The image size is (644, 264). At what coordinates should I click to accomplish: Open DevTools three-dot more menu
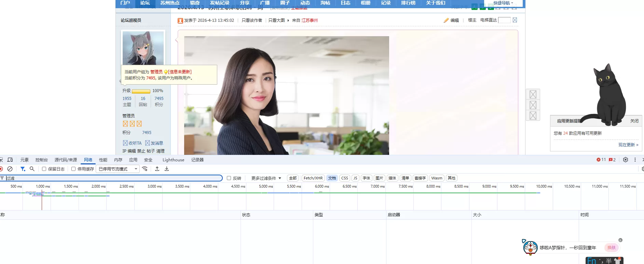pos(635,160)
